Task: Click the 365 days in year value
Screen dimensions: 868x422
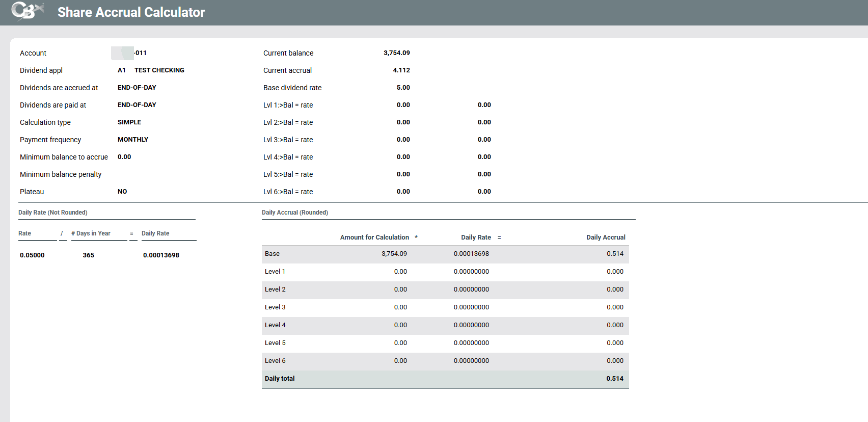Action: pyautogui.click(x=88, y=255)
